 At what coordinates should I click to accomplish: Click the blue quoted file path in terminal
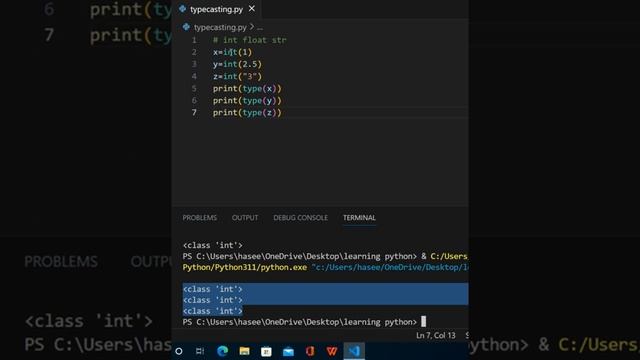click(x=390, y=267)
